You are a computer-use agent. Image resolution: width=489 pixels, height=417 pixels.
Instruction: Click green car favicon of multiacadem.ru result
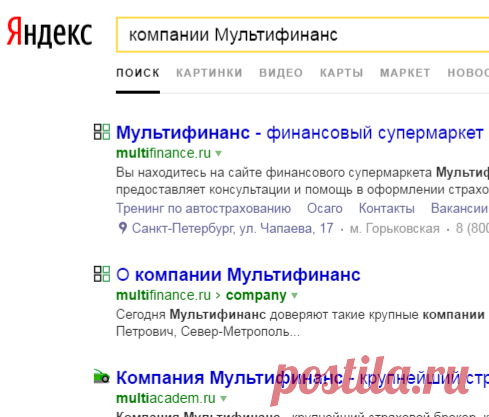click(x=102, y=377)
